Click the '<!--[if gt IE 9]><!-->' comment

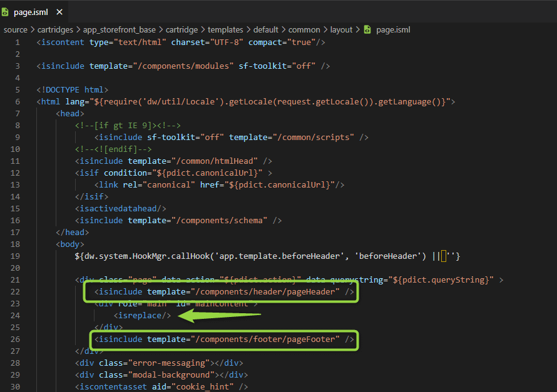pyautogui.click(x=128, y=126)
